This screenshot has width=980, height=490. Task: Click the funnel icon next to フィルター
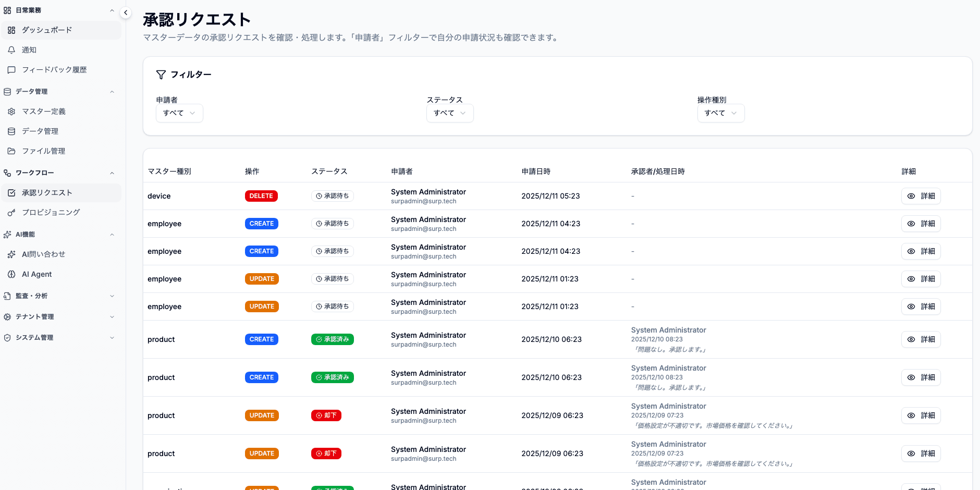[x=161, y=75]
